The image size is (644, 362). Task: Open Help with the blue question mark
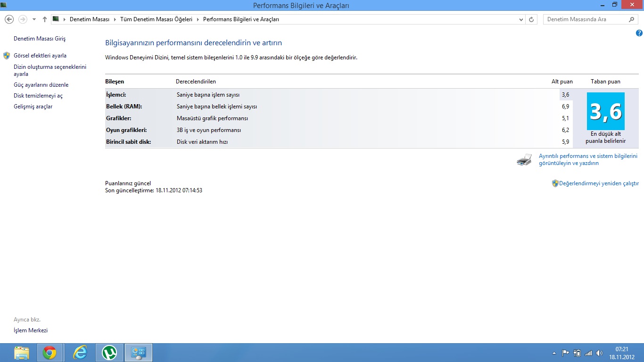[x=639, y=33]
